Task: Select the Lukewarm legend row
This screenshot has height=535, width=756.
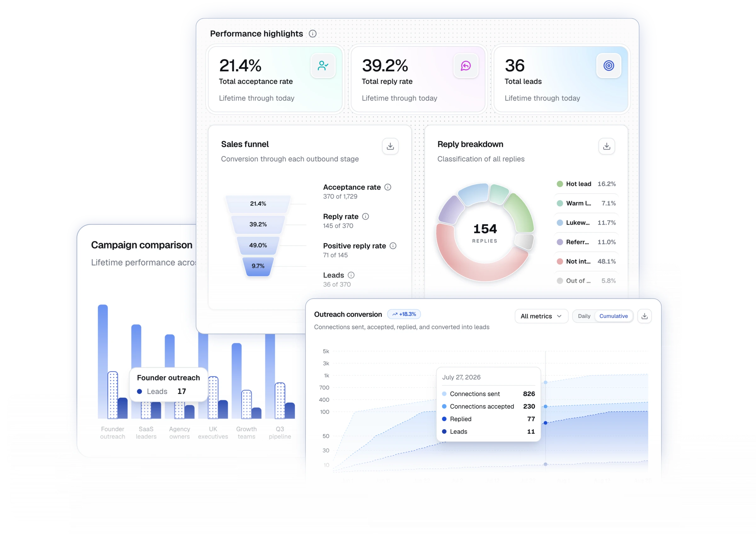Action: pyautogui.click(x=586, y=223)
